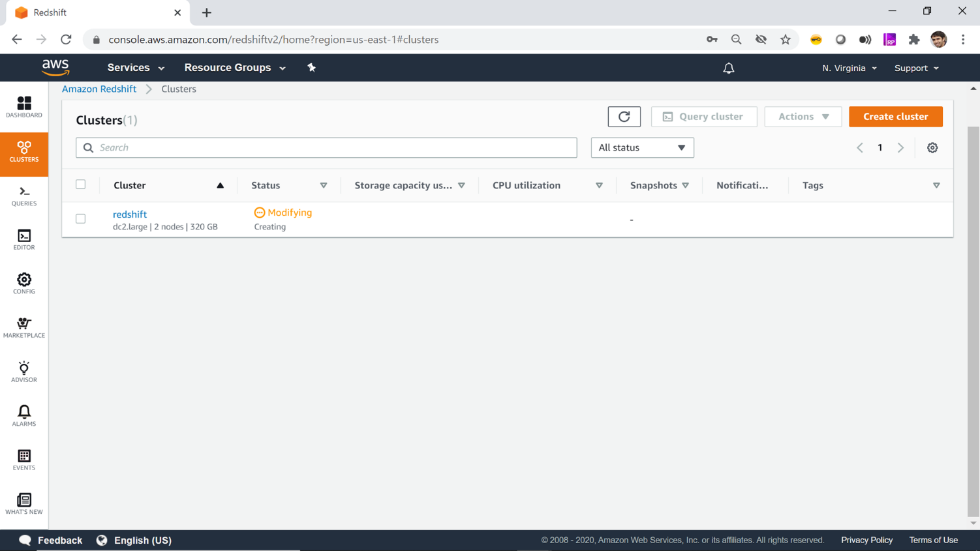This screenshot has height=551, width=980.
Task: Sort by the Cluster column arrow
Action: [x=221, y=186]
